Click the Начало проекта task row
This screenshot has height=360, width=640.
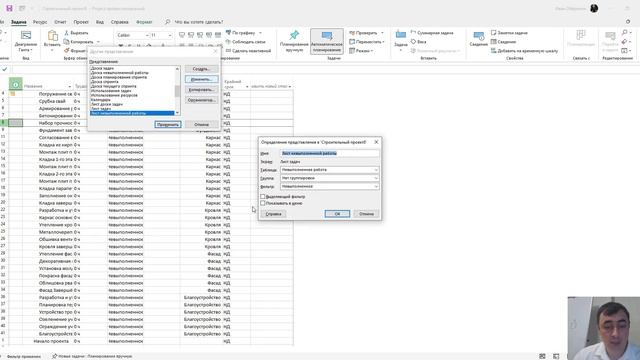pyautogui.click(x=52, y=341)
